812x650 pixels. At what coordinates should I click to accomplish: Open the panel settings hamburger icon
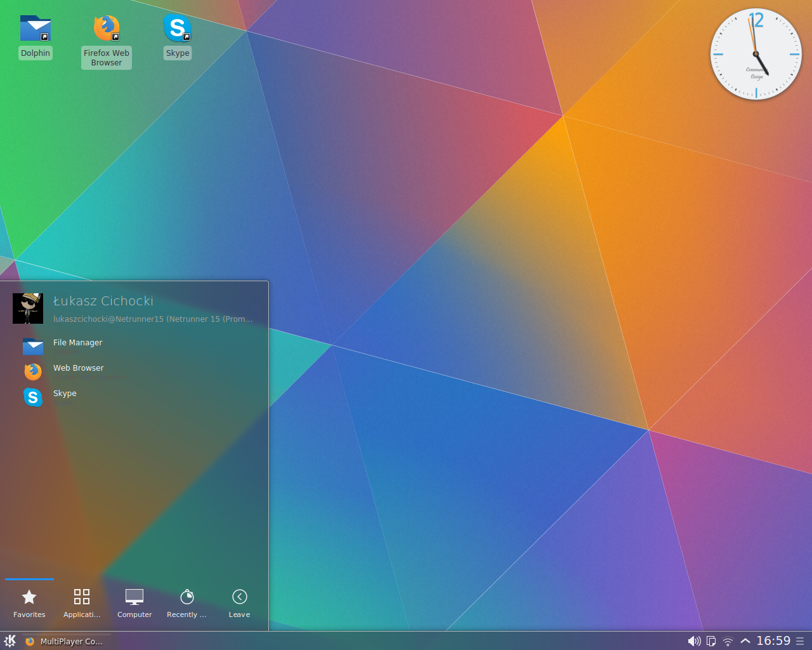(801, 641)
